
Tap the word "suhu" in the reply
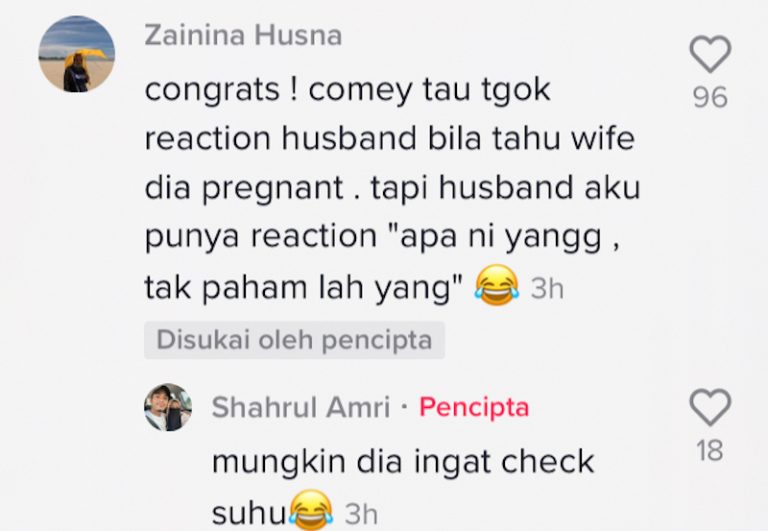(250, 514)
